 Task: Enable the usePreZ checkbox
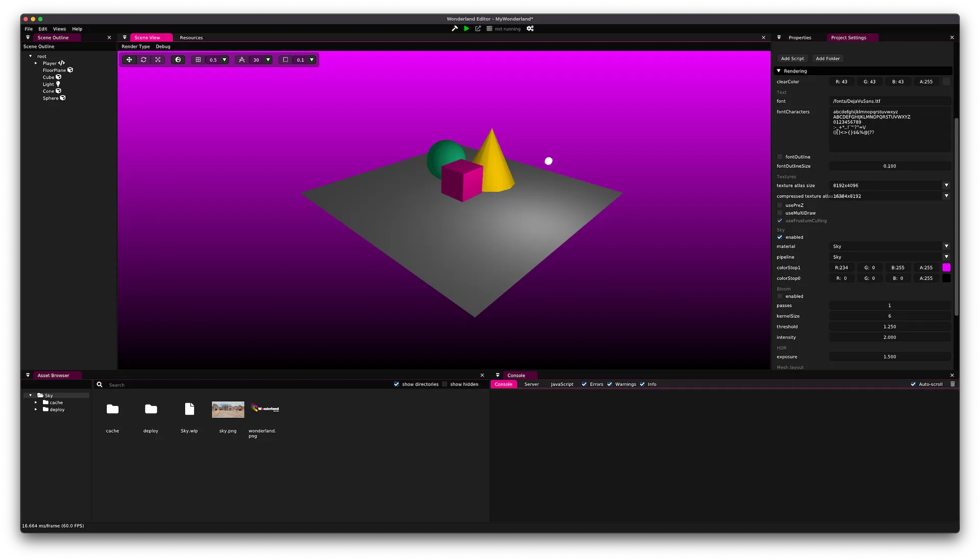(780, 205)
